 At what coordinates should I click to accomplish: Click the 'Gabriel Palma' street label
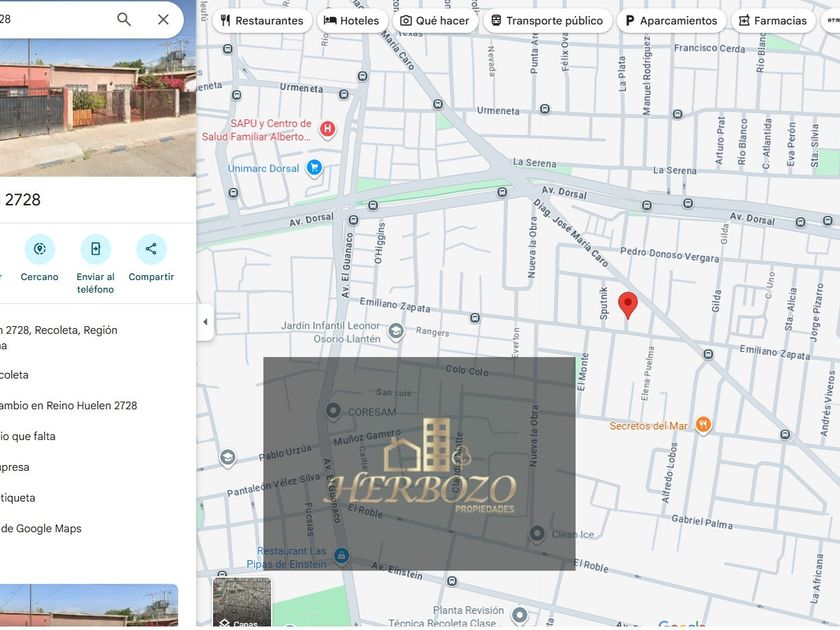[702, 522]
